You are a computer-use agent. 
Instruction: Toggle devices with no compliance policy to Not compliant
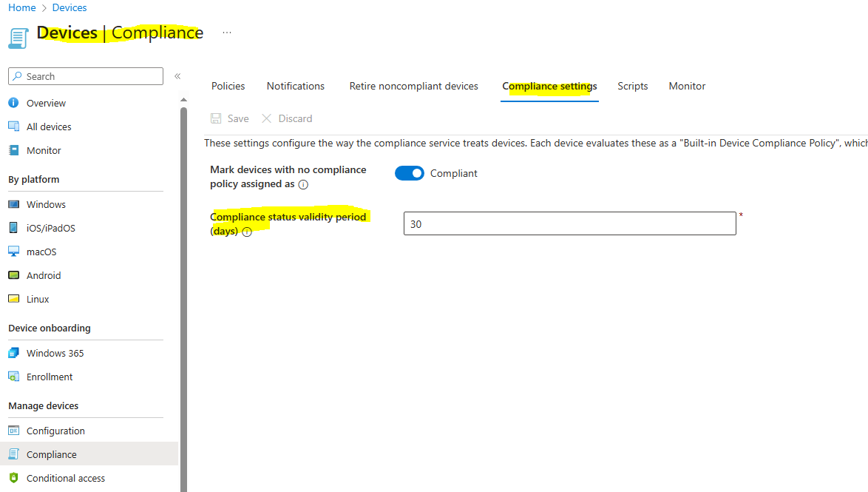click(410, 172)
